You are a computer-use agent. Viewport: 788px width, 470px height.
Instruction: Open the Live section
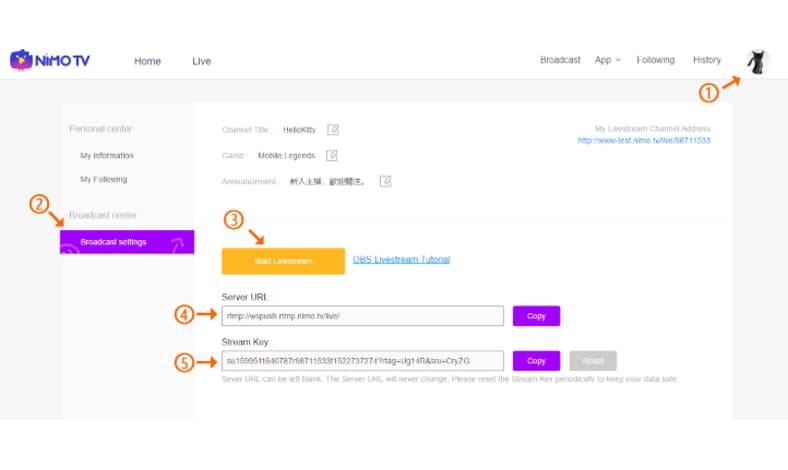201,61
